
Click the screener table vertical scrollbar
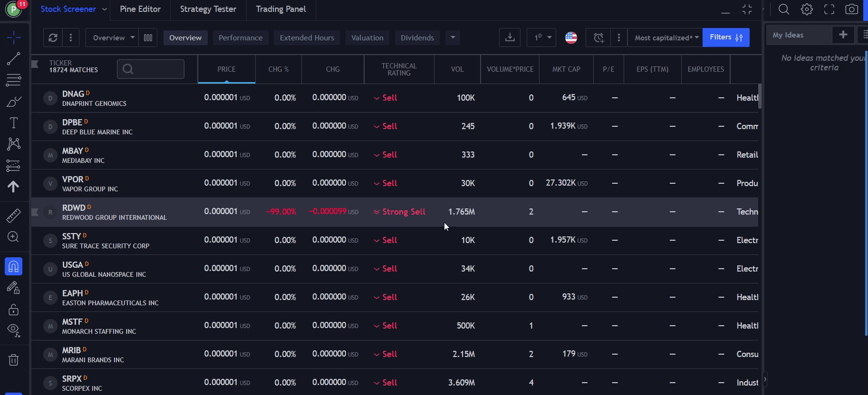[x=760, y=96]
